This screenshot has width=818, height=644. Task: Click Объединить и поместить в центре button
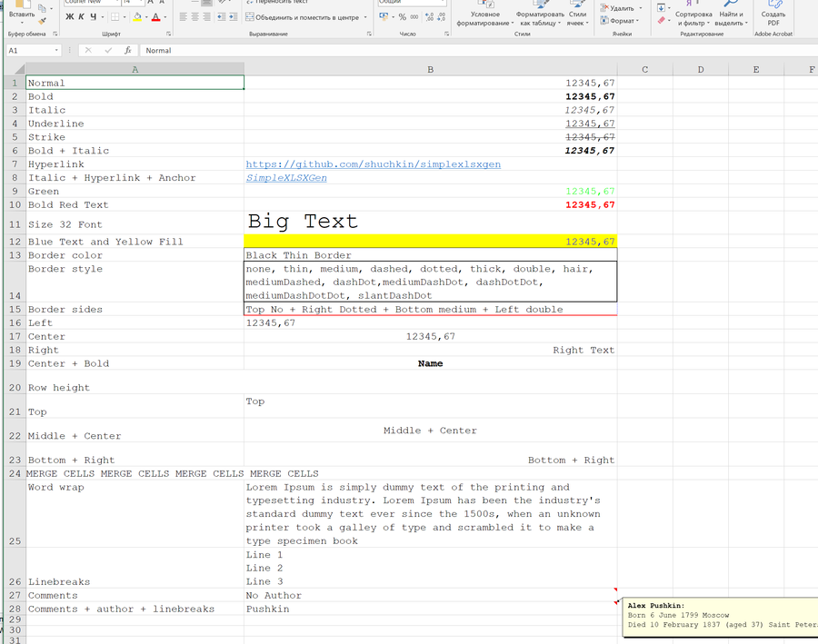click(302, 17)
